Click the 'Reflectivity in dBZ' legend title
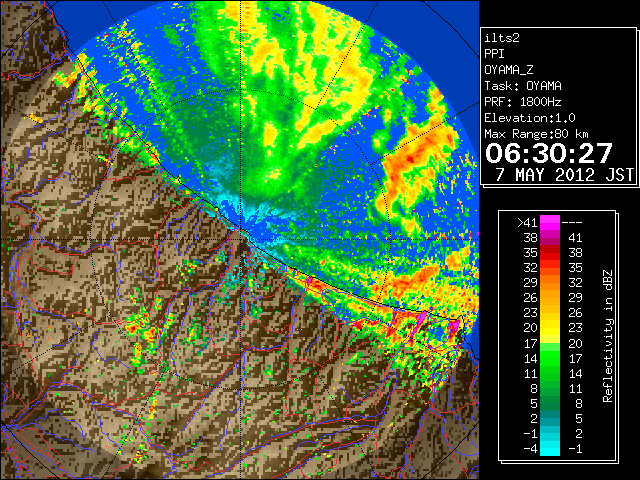This screenshot has width=640, height=480. (x=608, y=336)
